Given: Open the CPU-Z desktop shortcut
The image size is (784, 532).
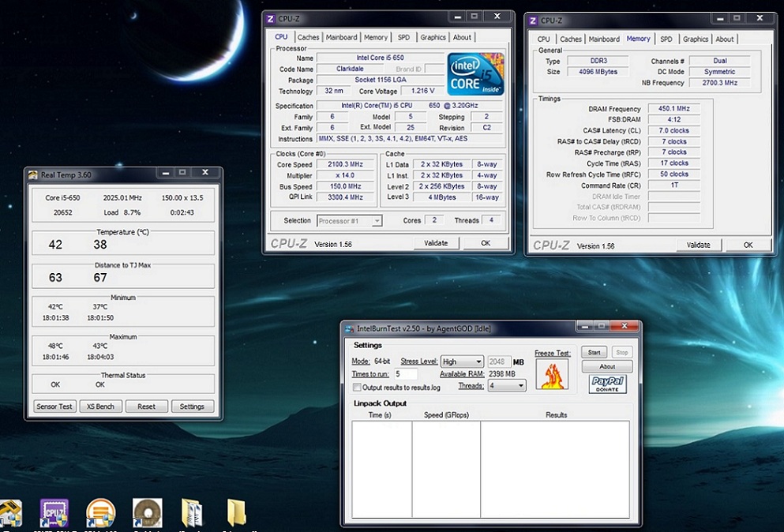Looking at the screenshot, I should tap(54, 513).
